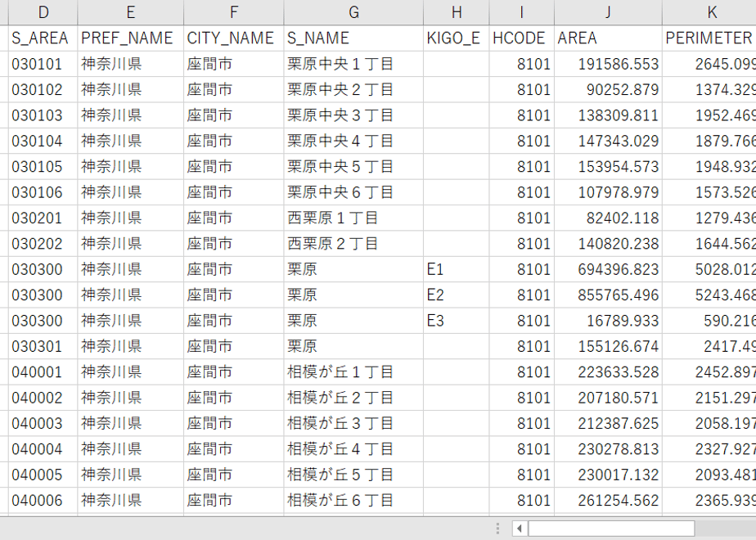The image size is (756, 540).
Task: Click the HCODE header cell
Action: pos(522,38)
